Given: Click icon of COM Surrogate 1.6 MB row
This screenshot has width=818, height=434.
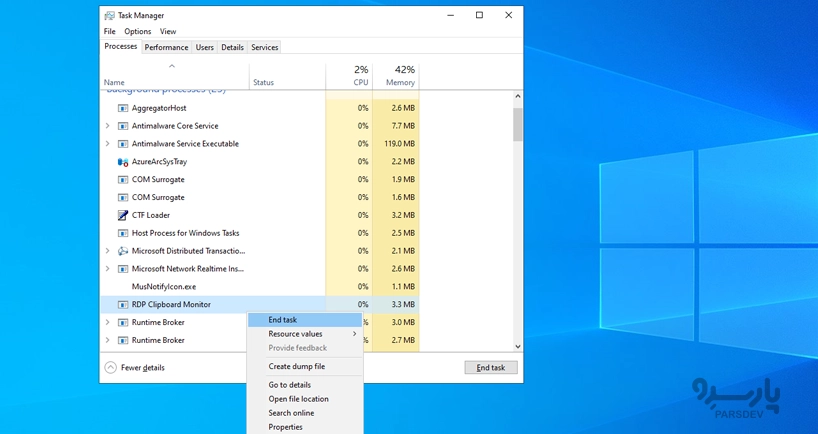Looking at the screenshot, I should 123,197.
